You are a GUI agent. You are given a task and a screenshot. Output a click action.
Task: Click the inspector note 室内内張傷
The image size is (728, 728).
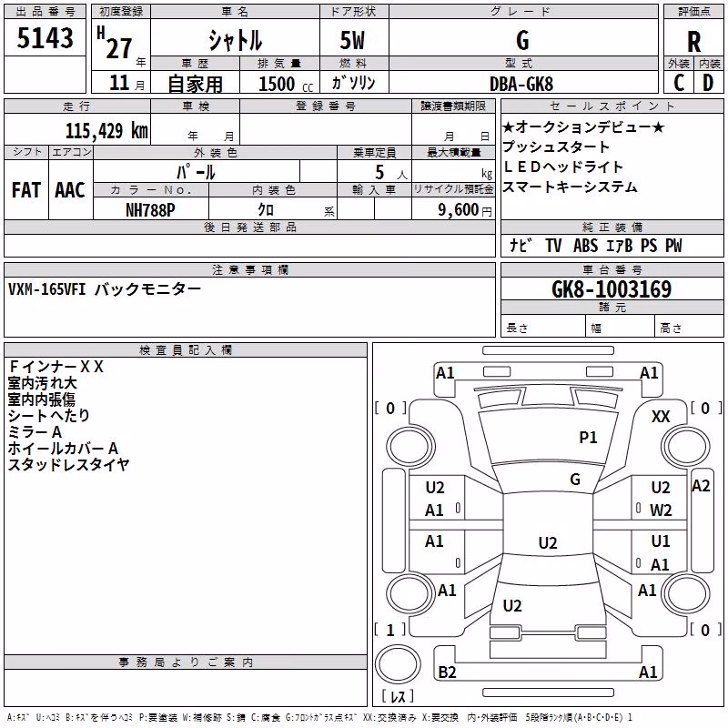(x=41, y=399)
